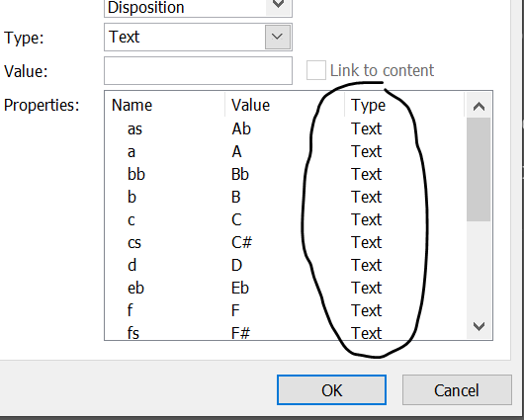Click the 'Ab' value cell
This screenshot has height=420, width=524.
(241, 128)
